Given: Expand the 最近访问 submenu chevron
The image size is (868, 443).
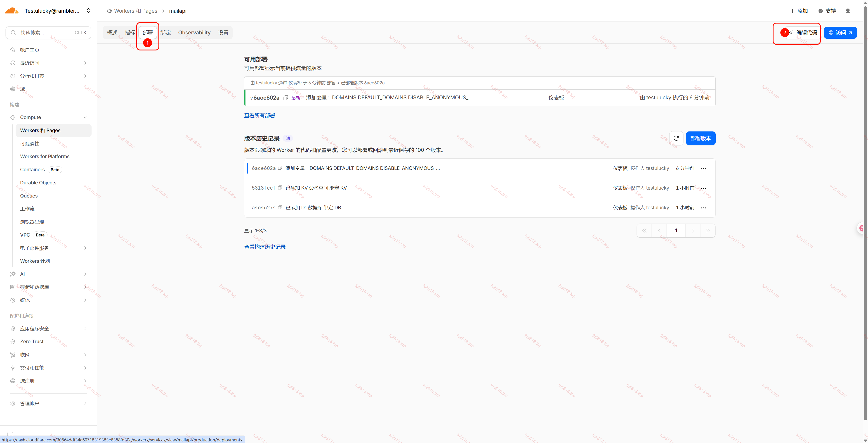Looking at the screenshot, I should (85, 63).
